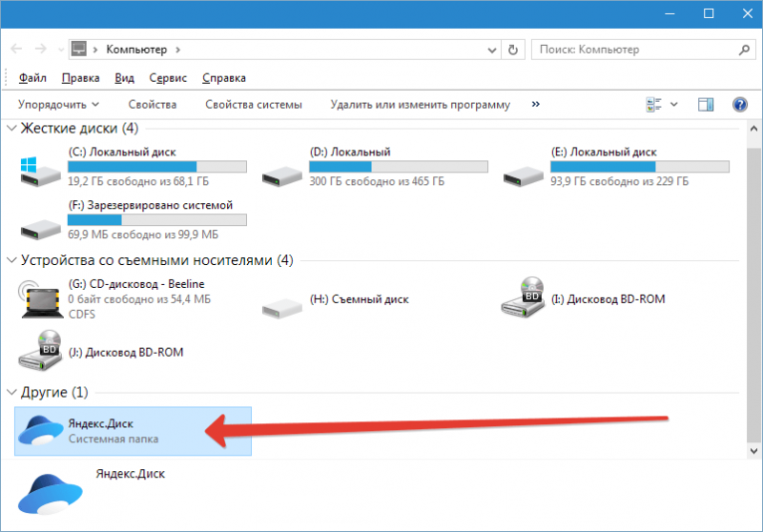The width and height of the screenshot is (763, 532).
Task: Select the H: removable disk icon
Action: pyautogui.click(x=281, y=308)
